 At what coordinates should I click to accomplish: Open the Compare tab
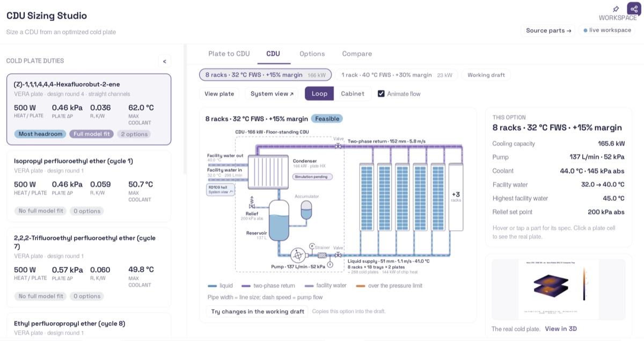357,54
